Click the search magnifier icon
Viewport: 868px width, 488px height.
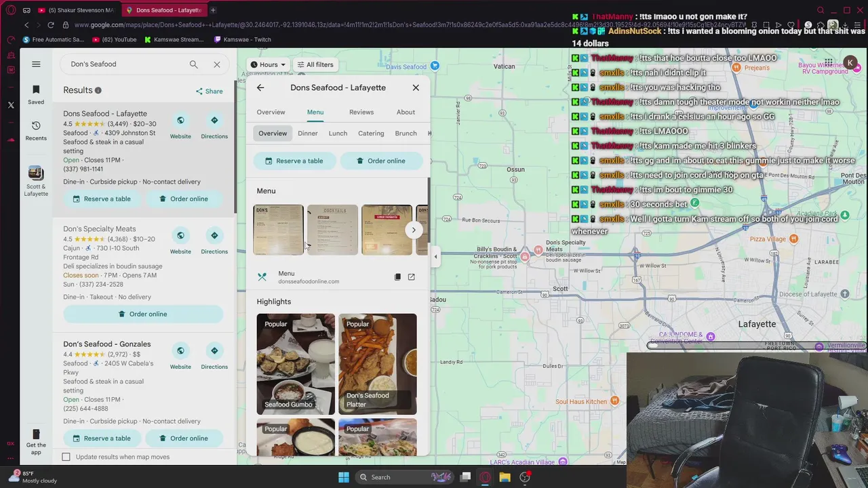click(x=194, y=64)
